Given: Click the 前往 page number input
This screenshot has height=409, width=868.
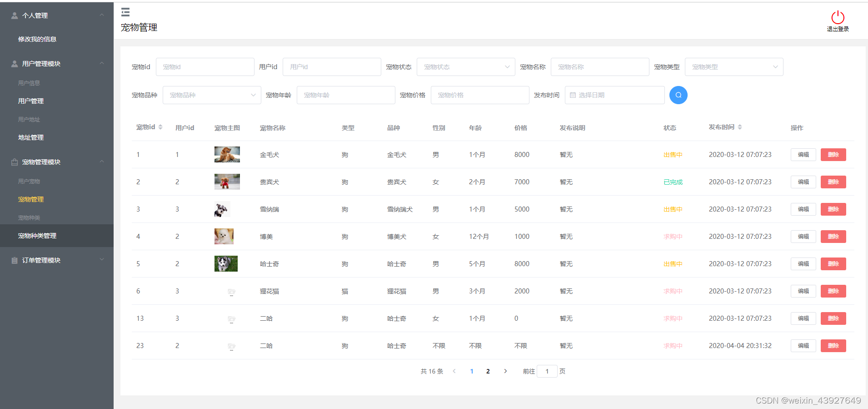Looking at the screenshot, I should (547, 371).
